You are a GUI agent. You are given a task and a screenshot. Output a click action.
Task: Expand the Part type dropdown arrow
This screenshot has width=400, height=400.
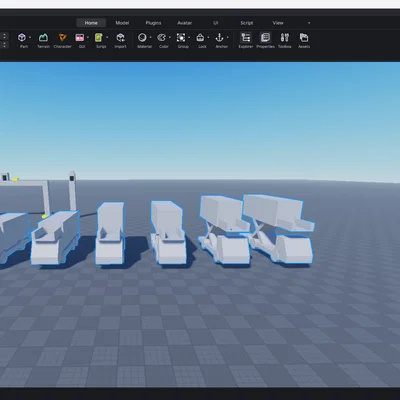click(x=30, y=37)
